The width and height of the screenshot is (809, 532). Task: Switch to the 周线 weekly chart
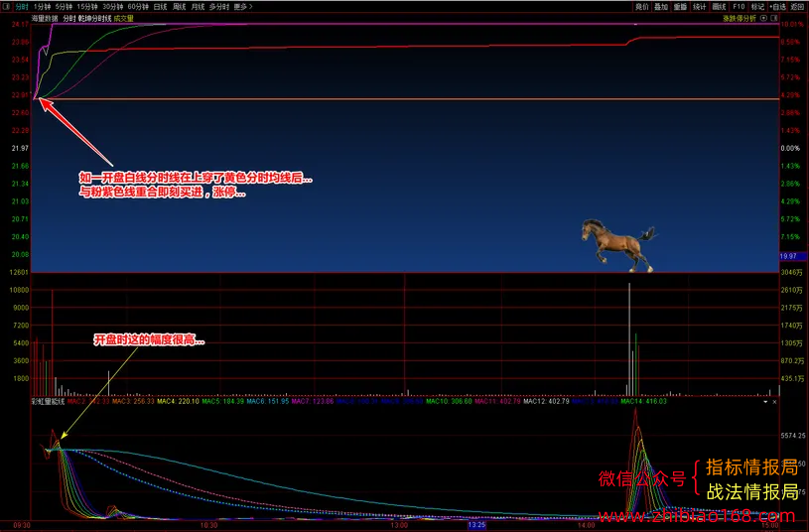click(x=179, y=7)
